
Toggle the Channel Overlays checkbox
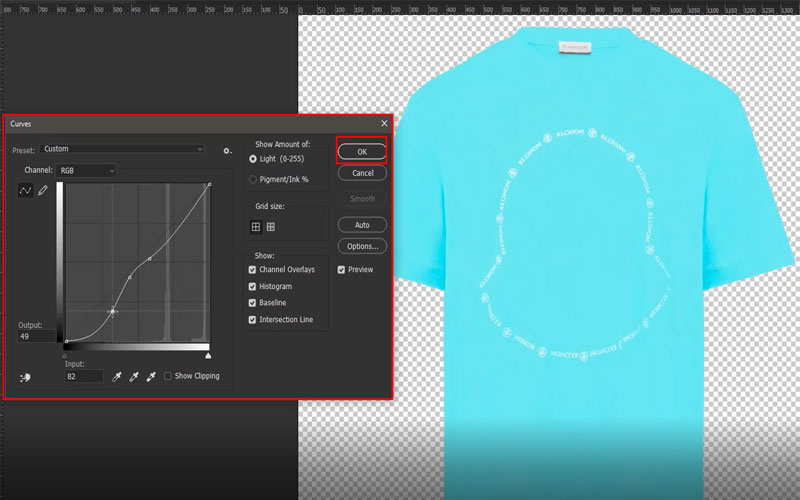(x=252, y=269)
